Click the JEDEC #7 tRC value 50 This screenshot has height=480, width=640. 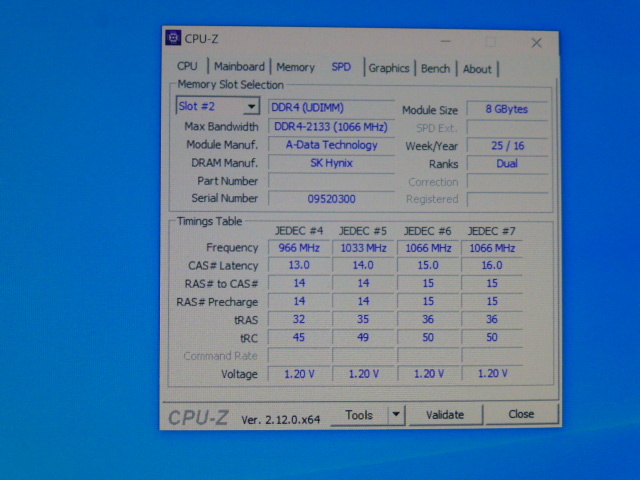point(492,338)
